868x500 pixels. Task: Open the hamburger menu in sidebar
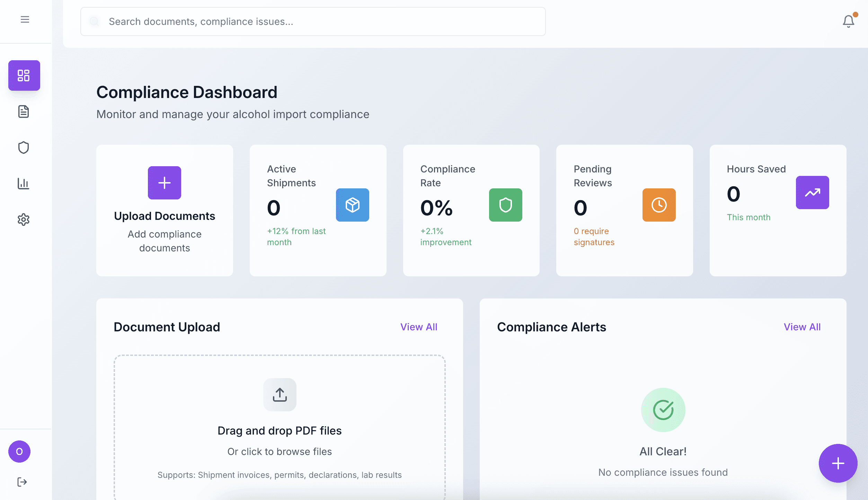[25, 19]
